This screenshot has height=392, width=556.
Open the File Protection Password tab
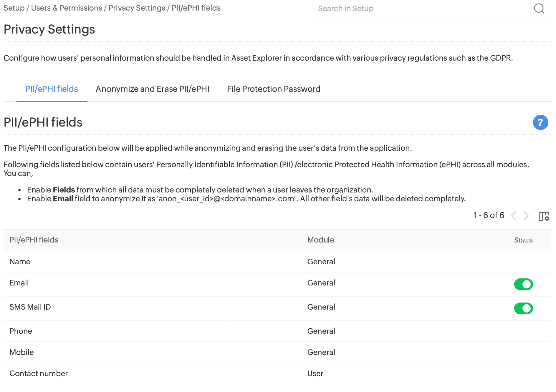pyautogui.click(x=273, y=89)
